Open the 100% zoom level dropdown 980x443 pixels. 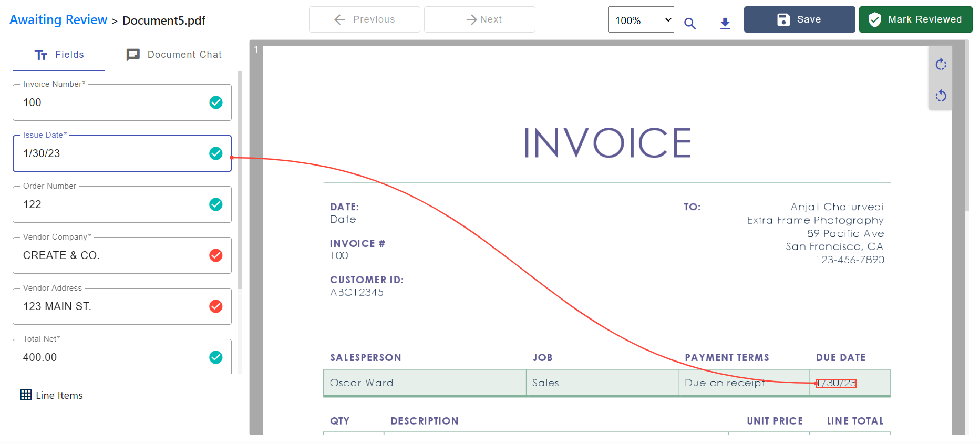[x=641, y=20]
